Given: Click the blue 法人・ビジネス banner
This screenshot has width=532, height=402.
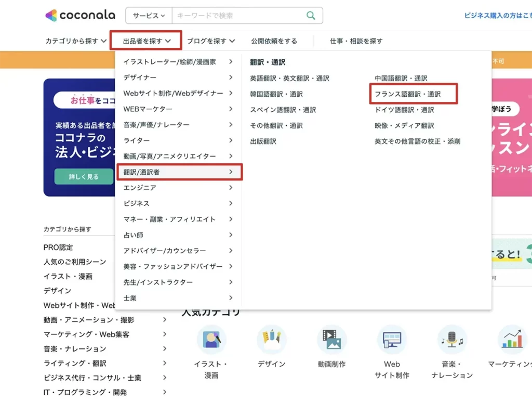Looking at the screenshot, I should tap(79, 137).
